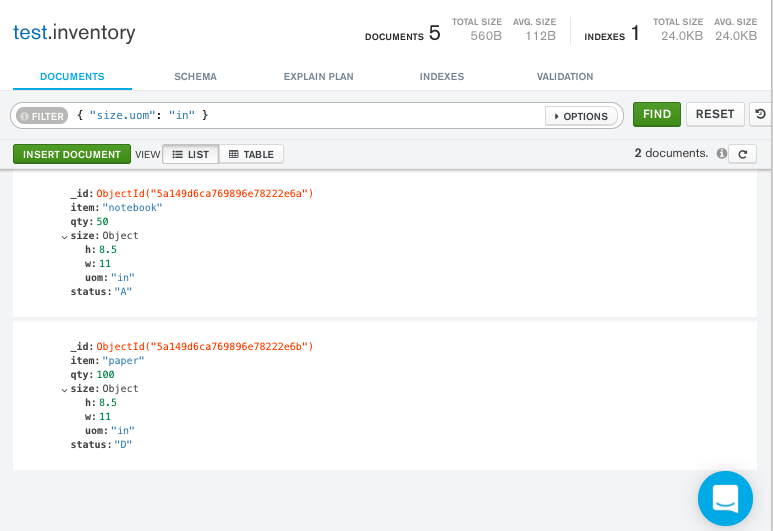Viewport: 773px width, 531px height.
Task: Collapse the size object in notebook document
Action: pos(64,236)
